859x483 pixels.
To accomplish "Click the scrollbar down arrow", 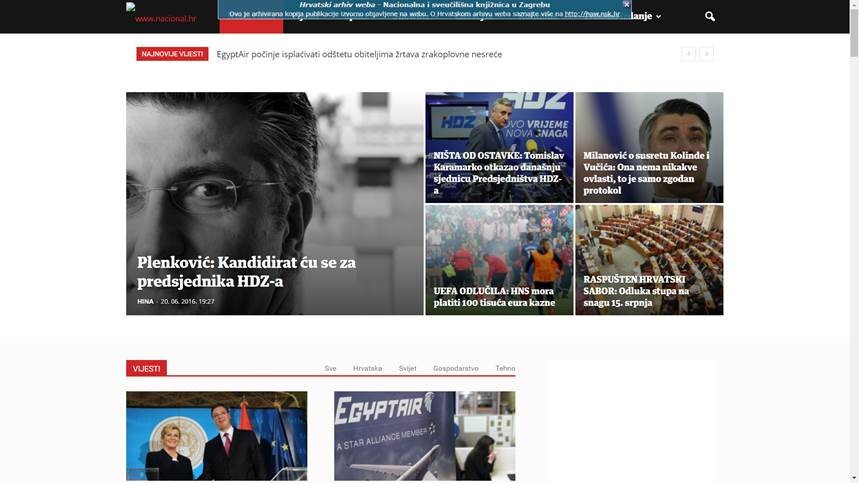I will 854,479.
